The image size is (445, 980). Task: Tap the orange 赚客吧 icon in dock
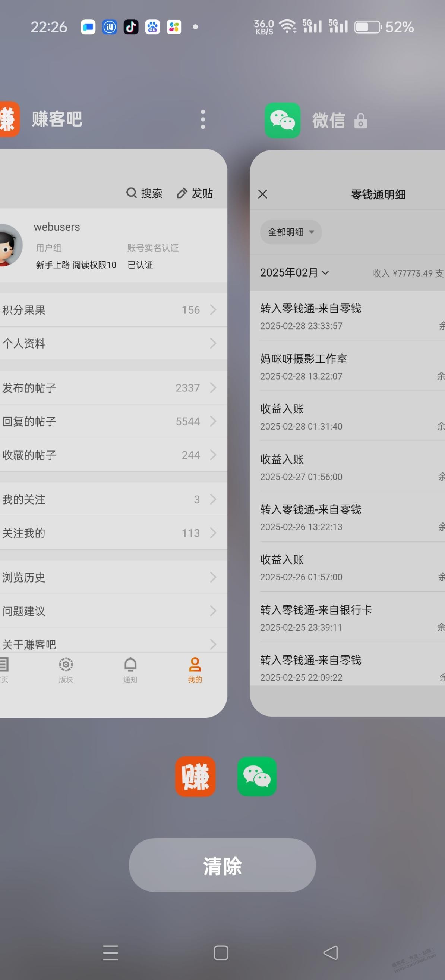coord(195,777)
